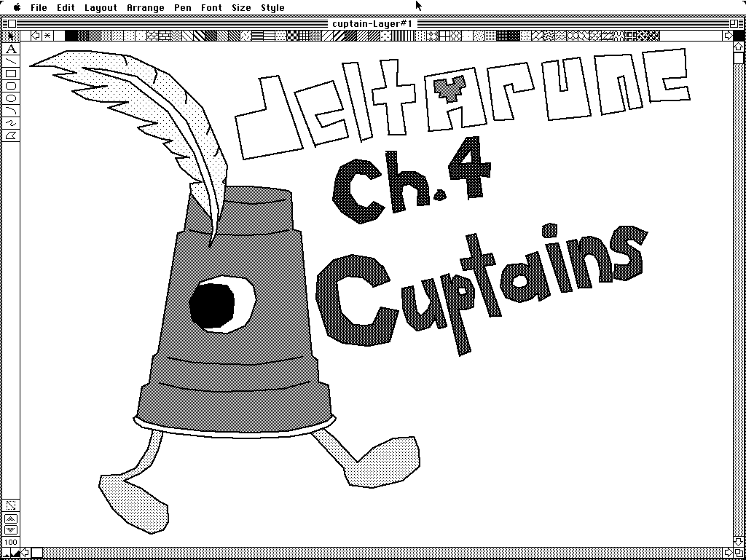Image resolution: width=746 pixels, height=560 pixels.
Task: Click the vertical scrollbar thumb
Action: 739,58
